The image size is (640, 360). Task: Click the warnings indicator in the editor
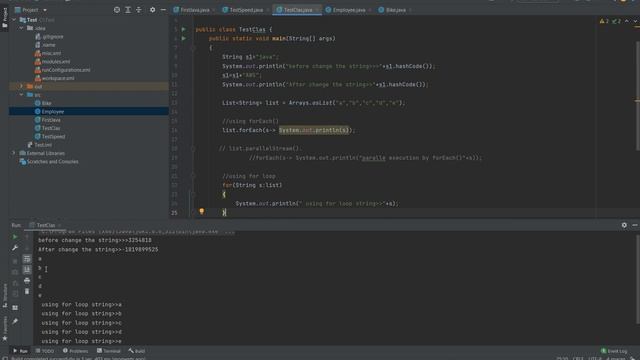click(604, 21)
